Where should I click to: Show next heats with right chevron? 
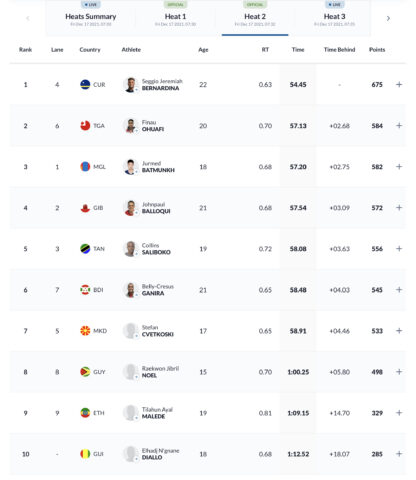click(x=388, y=18)
